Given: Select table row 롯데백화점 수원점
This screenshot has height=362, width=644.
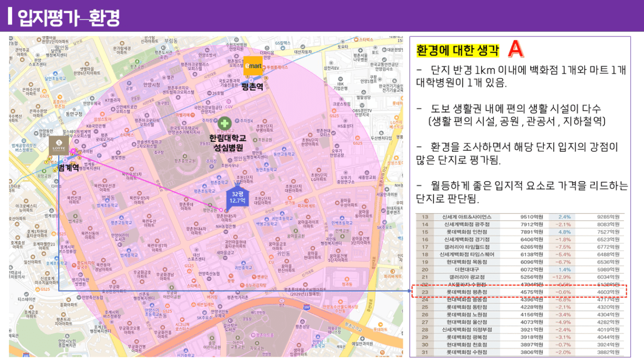Looking at the screenshot, I should (x=520, y=352).
